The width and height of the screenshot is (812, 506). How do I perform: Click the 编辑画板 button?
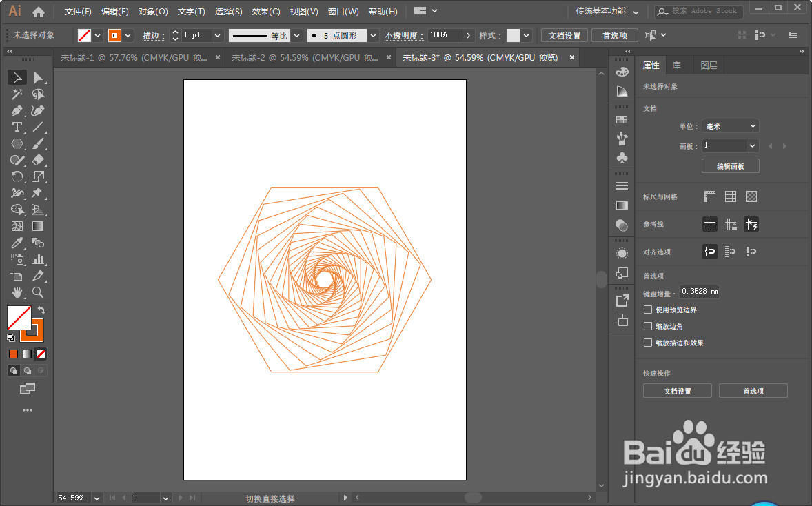click(x=730, y=166)
